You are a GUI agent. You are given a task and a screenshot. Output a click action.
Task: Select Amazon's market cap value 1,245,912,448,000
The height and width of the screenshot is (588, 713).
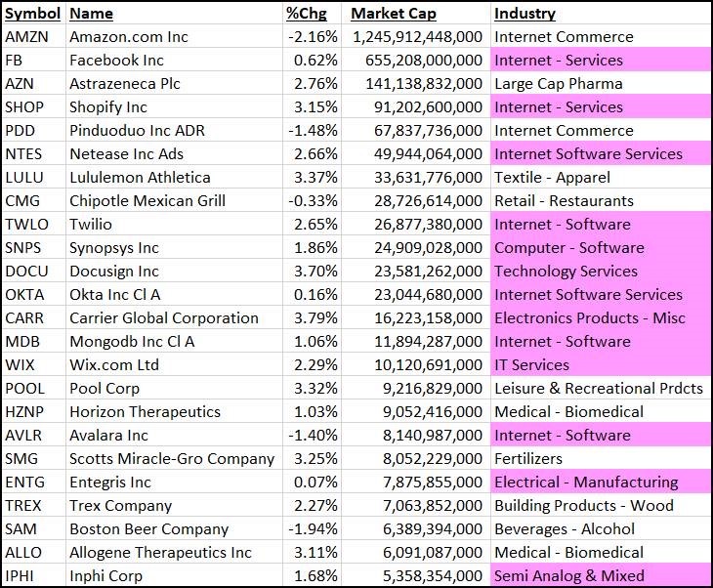point(417,37)
